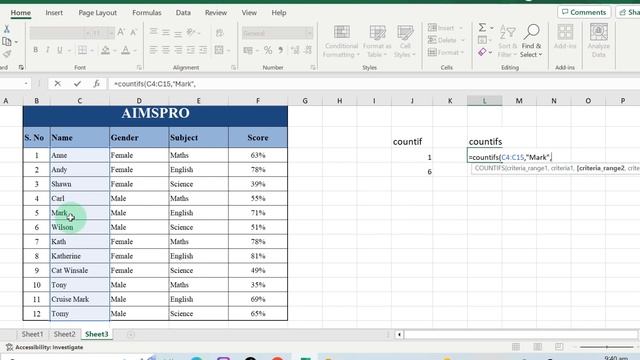Add a new sheet with plus button
Viewport: 640px width, 360px height.
pyautogui.click(x=131, y=335)
